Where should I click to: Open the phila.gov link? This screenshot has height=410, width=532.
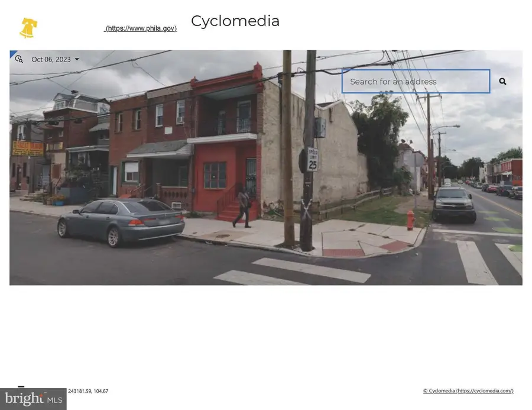pyautogui.click(x=141, y=28)
